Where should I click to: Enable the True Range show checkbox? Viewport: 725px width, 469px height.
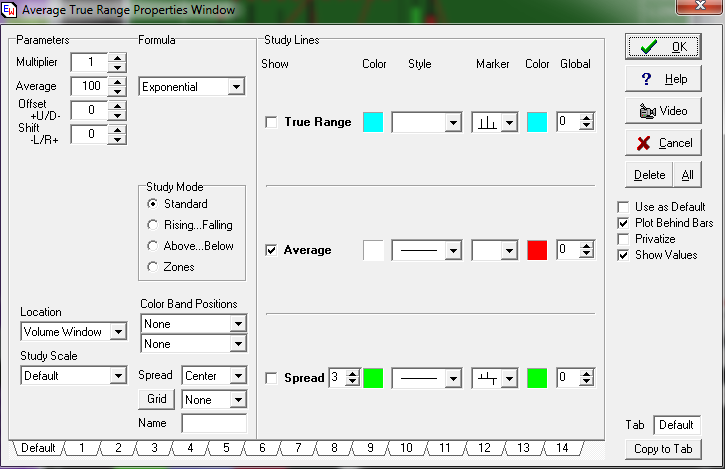271,122
